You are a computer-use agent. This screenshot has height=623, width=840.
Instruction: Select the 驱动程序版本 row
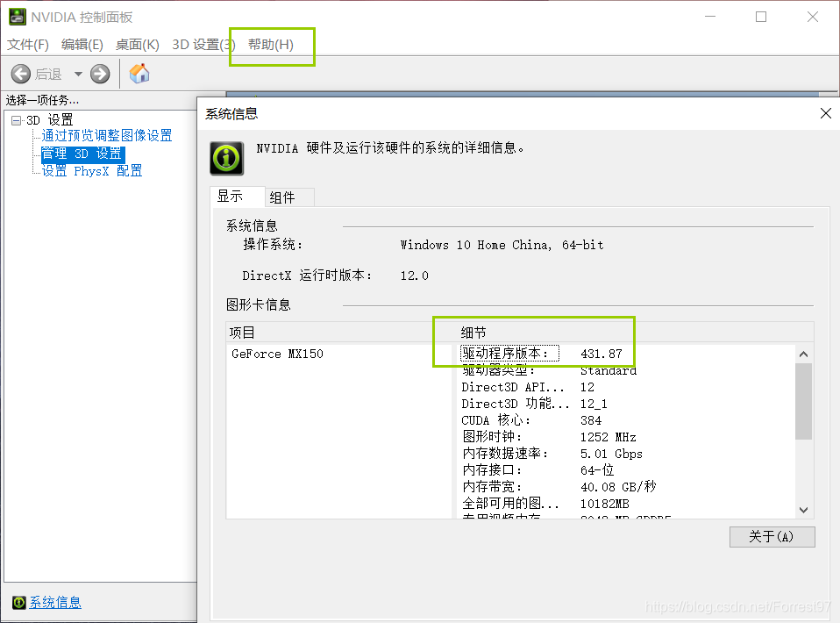point(542,354)
